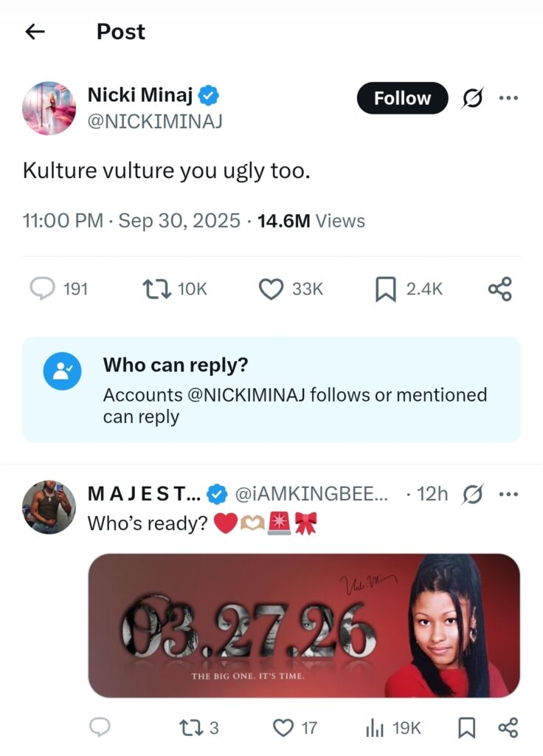Open the MAJEST reply profile picture
The image size is (543, 756).
coord(49,507)
